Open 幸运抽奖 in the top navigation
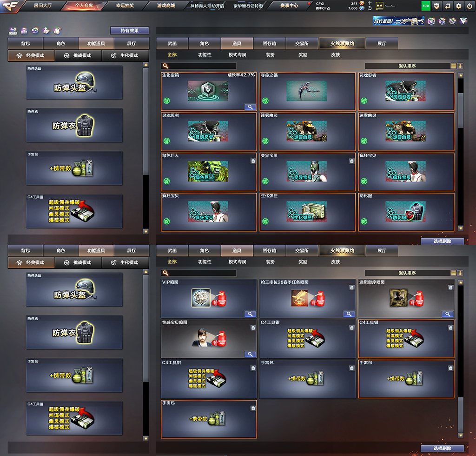 (x=125, y=6)
